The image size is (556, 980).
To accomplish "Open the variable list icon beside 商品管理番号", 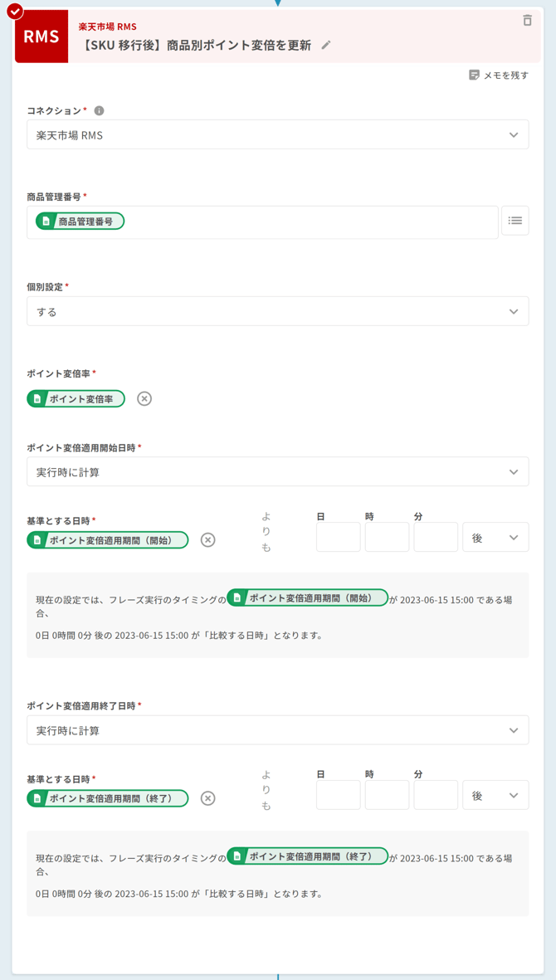I will (515, 221).
